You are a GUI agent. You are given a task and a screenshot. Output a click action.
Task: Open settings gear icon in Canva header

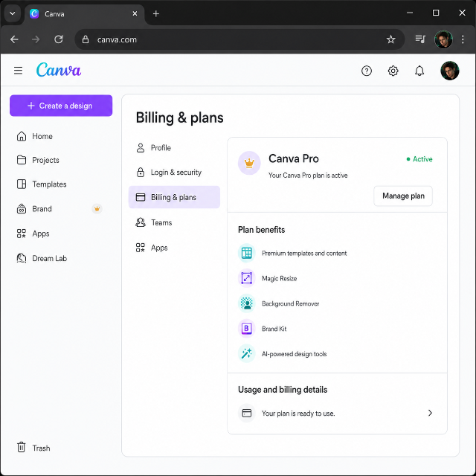pos(393,71)
